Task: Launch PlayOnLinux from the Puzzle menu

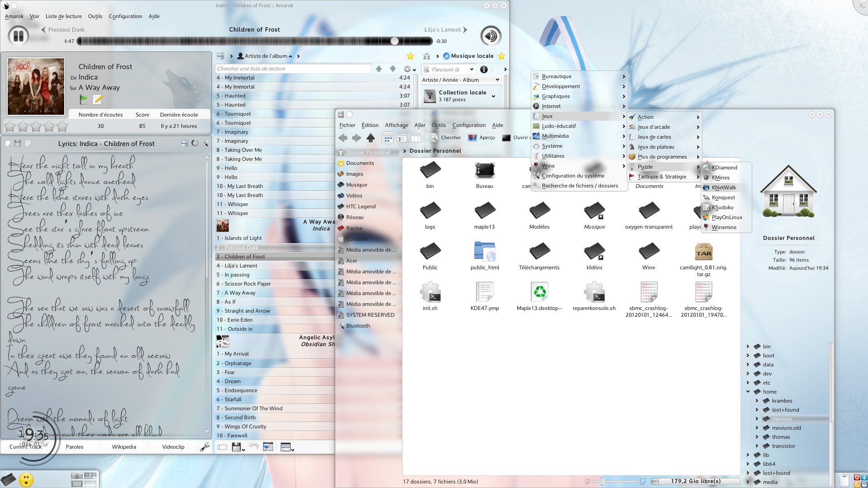Action: pos(726,217)
